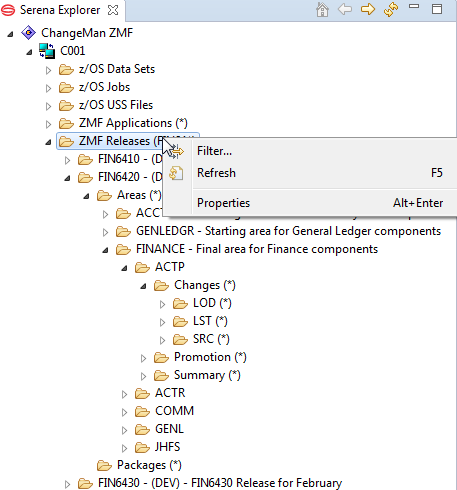The image size is (457, 490).
Task: Expand the GENL node
Action: coord(124,430)
